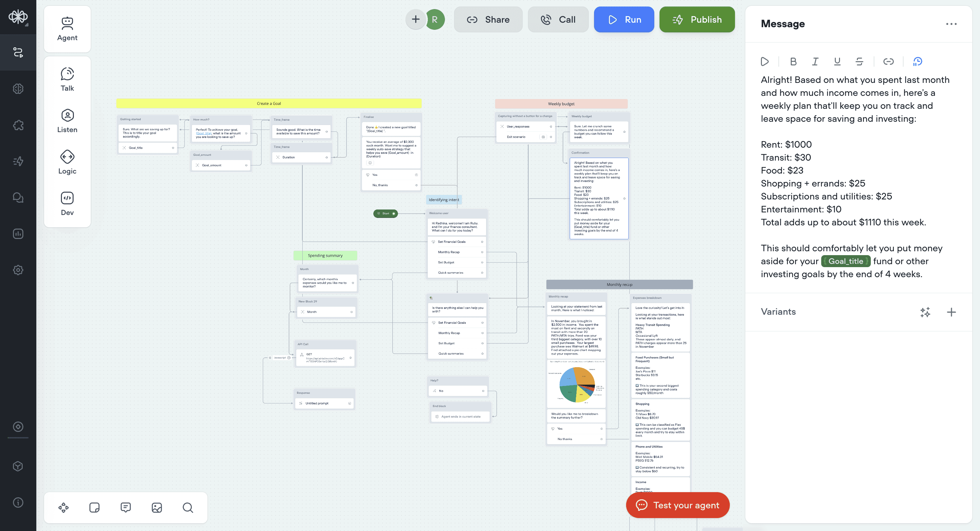Add a new variant with plus
Viewport: 980px width, 531px height.
(951, 312)
